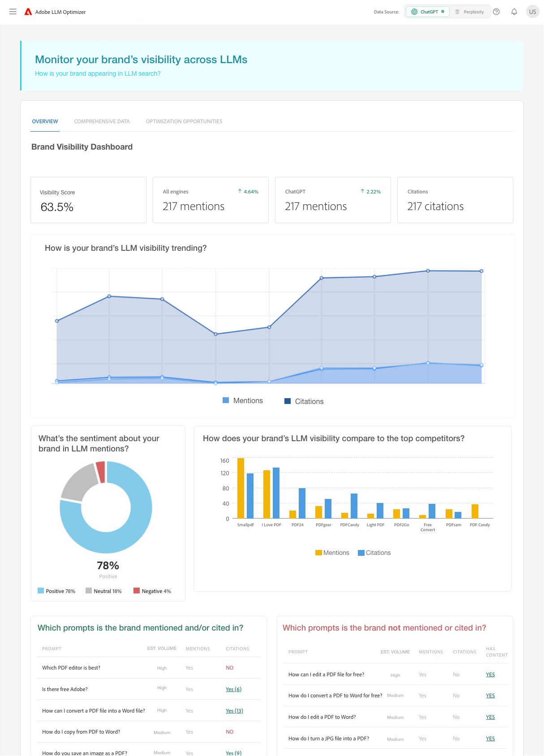The width and height of the screenshot is (546, 756).
Task: Click the Adobe logo icon
Action: [28, 12]
